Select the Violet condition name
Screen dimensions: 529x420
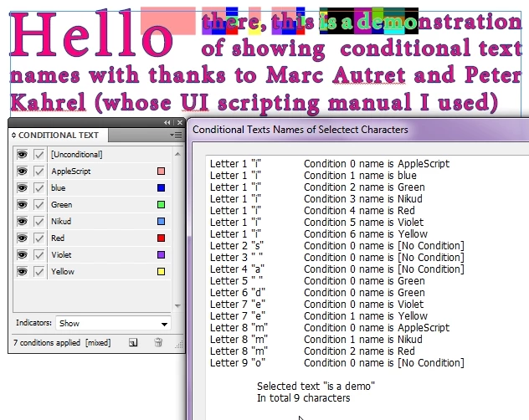click(61, 255)
